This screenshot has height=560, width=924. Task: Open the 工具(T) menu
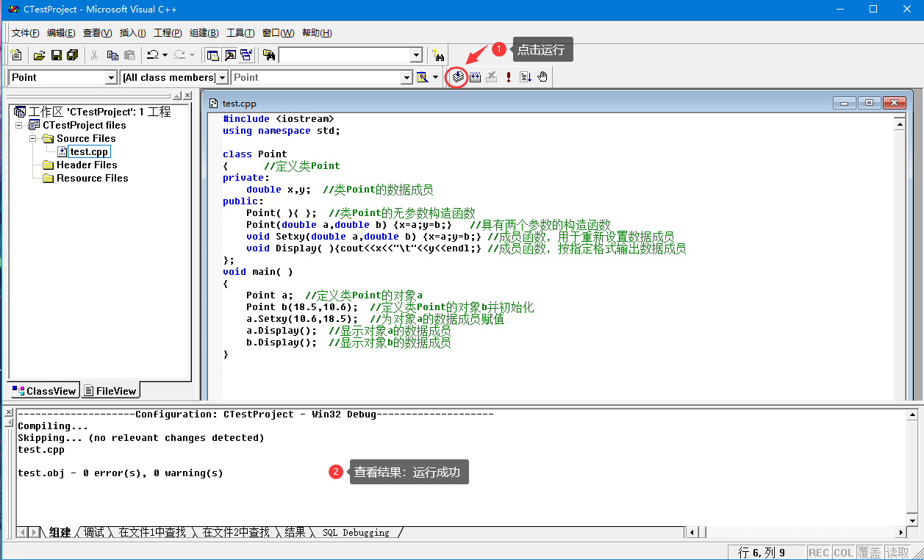(x=240, y=33)
